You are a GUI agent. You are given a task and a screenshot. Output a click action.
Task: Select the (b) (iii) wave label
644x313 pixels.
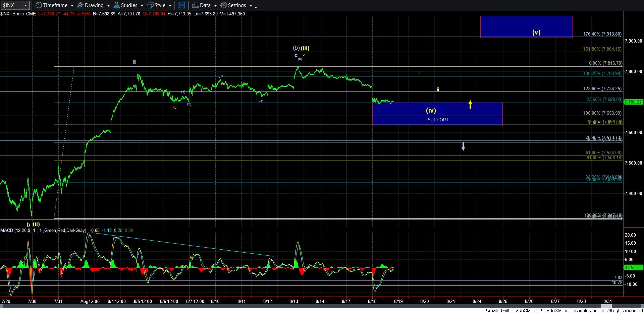click(x=301, y=48)
